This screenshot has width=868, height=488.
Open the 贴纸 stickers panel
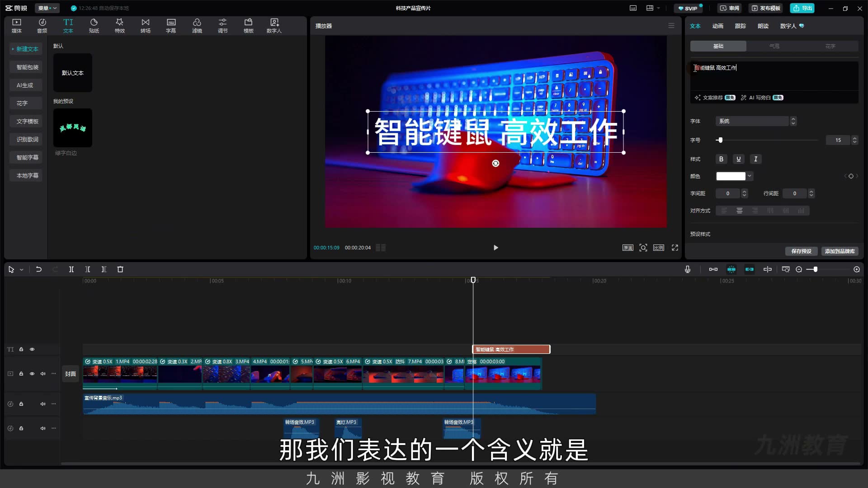[x=94, y=26]
